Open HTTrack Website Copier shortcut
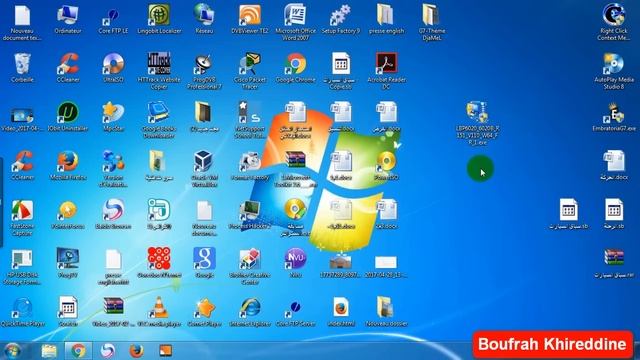 pyautogui.click(x=159, y=71)
